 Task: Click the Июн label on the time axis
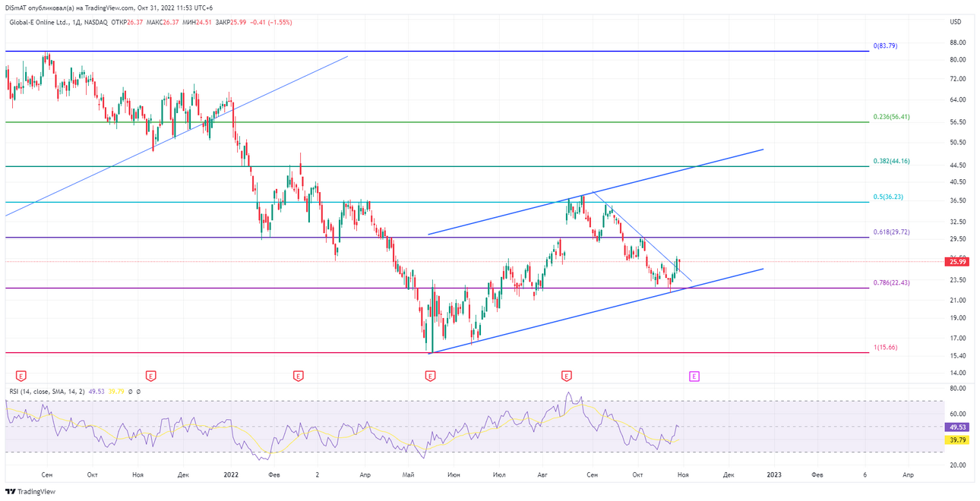click(454, 474)
